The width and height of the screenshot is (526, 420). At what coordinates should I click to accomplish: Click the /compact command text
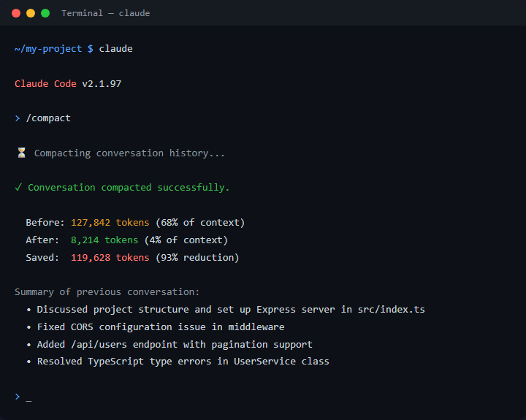click(x=48, y=118)
